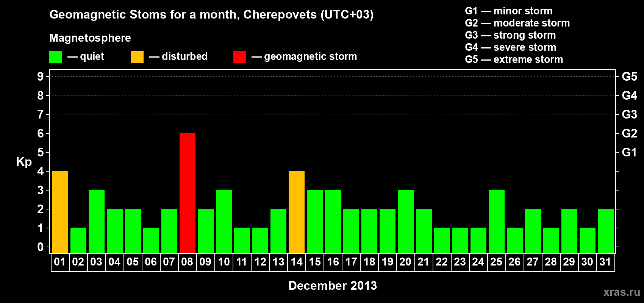This screenshot has height=303, width=644.
Task: Click the date cell '31' below the chart
Action: (x=606, y=262)
